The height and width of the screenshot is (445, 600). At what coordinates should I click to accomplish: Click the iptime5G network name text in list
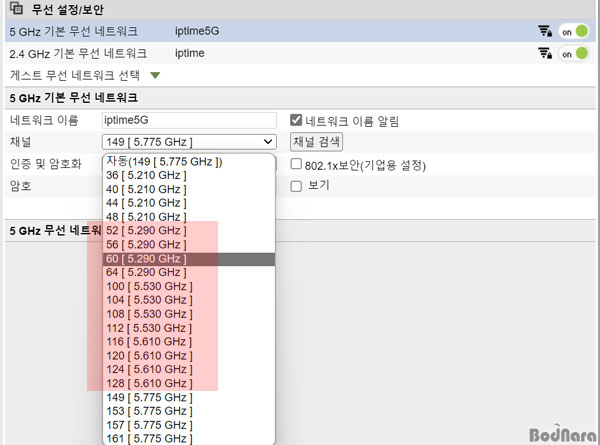197,31
